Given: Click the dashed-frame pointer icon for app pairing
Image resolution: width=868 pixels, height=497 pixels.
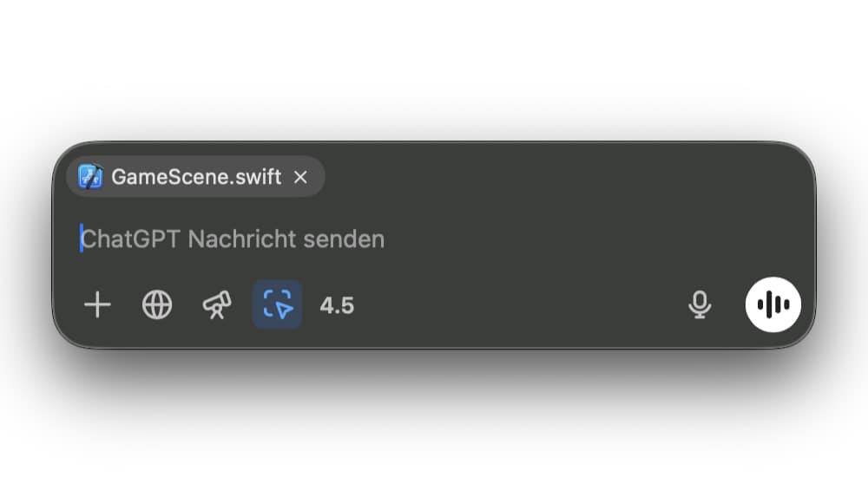Looking at the screenshot, I should (x=278, y=304).
